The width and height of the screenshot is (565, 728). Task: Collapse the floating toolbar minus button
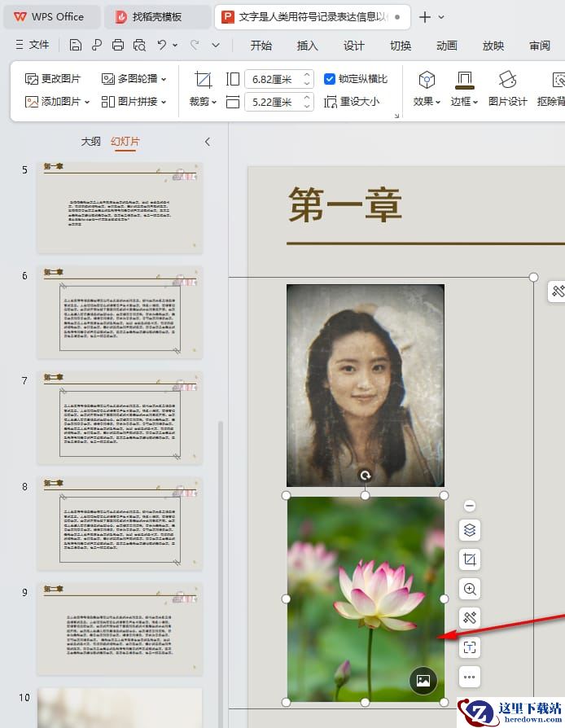coord(470,505)
